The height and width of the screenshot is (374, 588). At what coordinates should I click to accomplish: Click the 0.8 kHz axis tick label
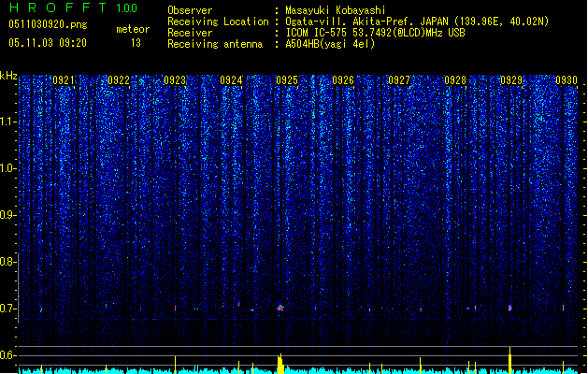coord(7,262)
